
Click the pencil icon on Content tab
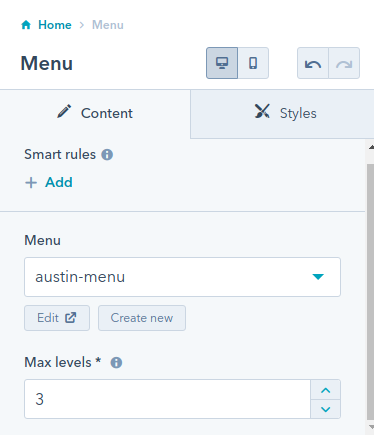(x=64, y=112)
